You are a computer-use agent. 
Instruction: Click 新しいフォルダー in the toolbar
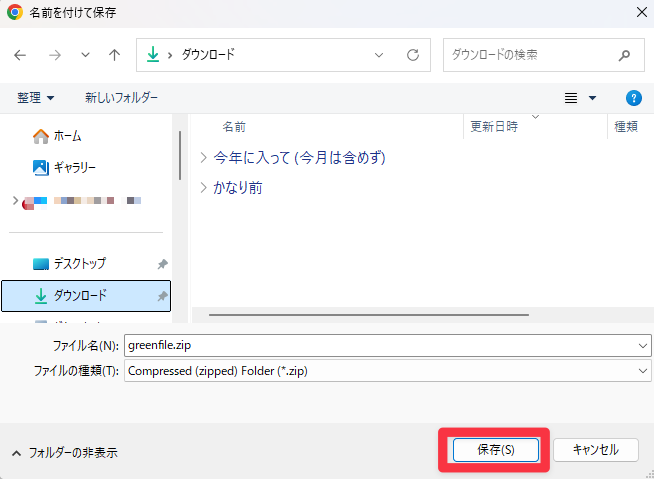tap(121, 98)
